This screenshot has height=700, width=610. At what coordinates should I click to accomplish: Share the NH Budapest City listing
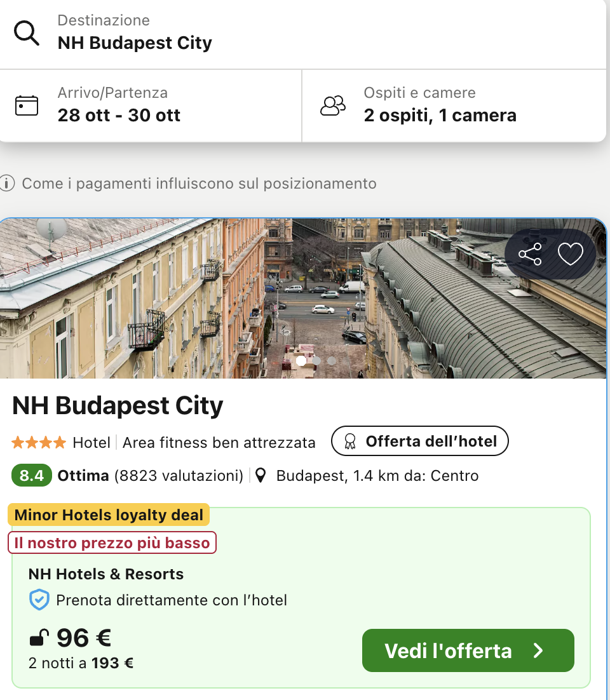coord(530,254)
